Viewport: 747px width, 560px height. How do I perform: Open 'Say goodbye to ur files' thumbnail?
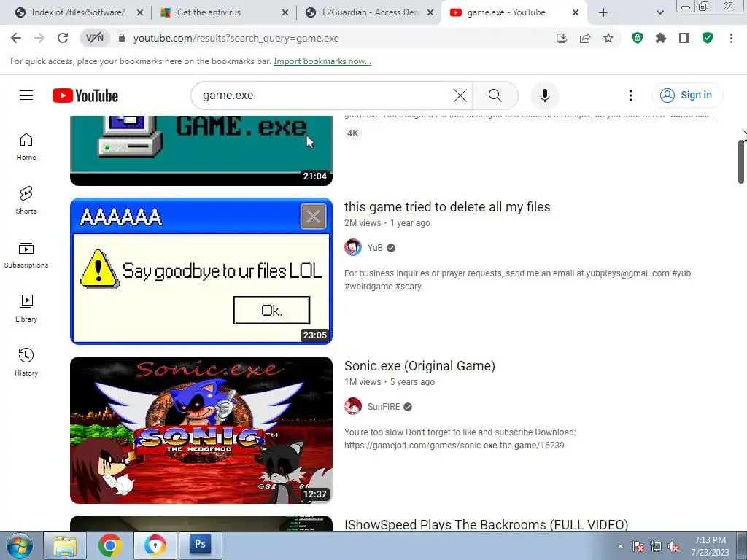(x=201, y=271)
